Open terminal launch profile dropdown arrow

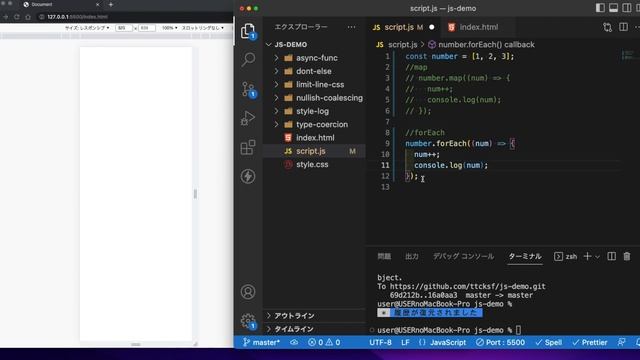(597, 257)
